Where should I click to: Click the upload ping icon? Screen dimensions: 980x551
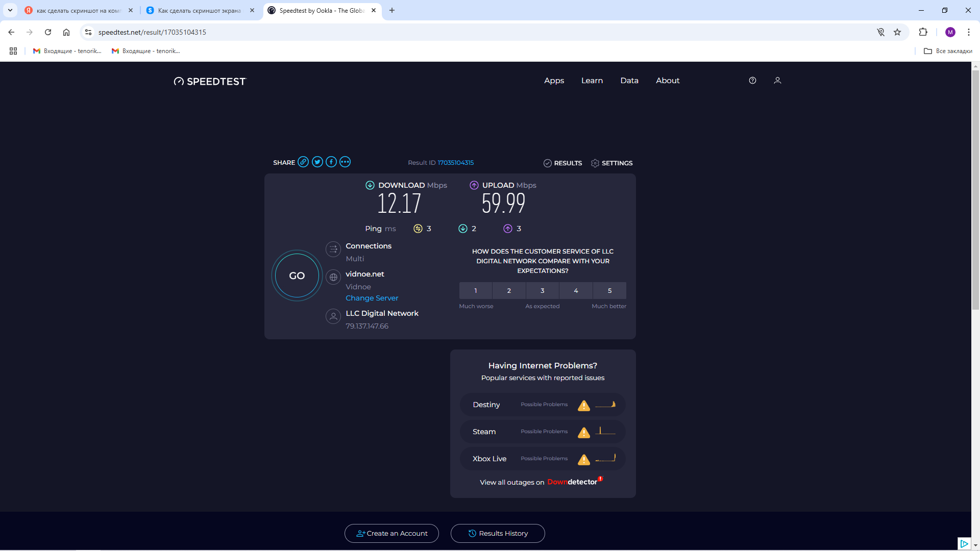pos(508,229)
